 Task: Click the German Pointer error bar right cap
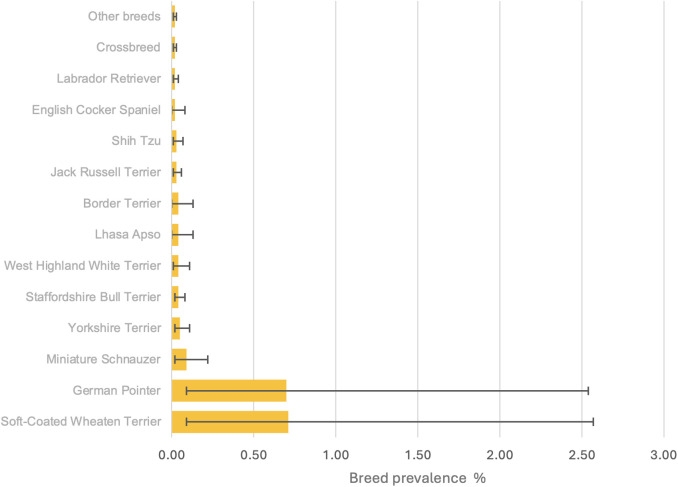(588, 391)
